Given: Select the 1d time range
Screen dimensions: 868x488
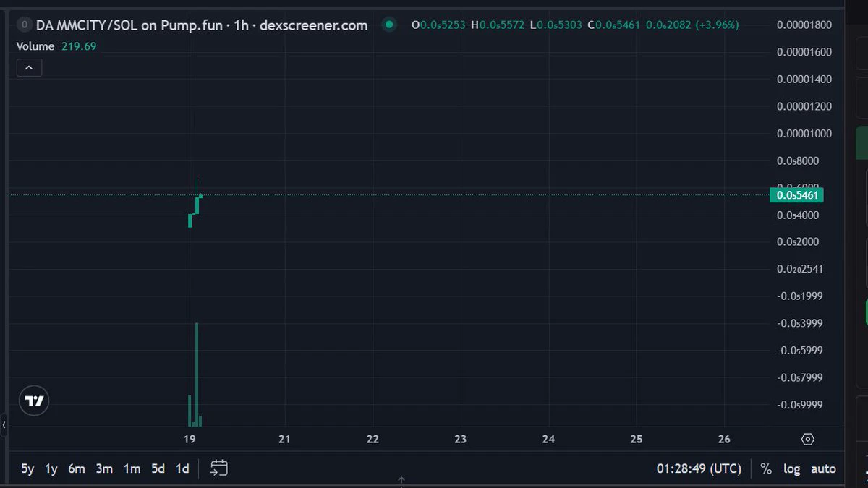Looking at the screenshot, I should point(182,469).
